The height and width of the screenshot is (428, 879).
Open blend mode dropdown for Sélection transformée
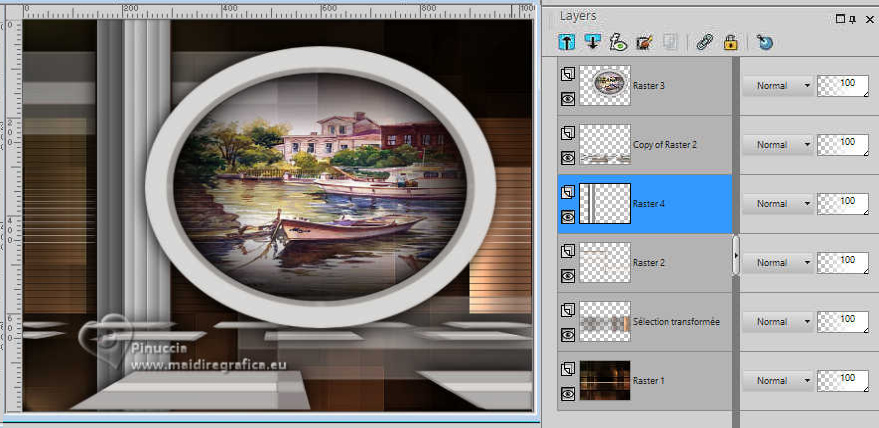point(778,321)
